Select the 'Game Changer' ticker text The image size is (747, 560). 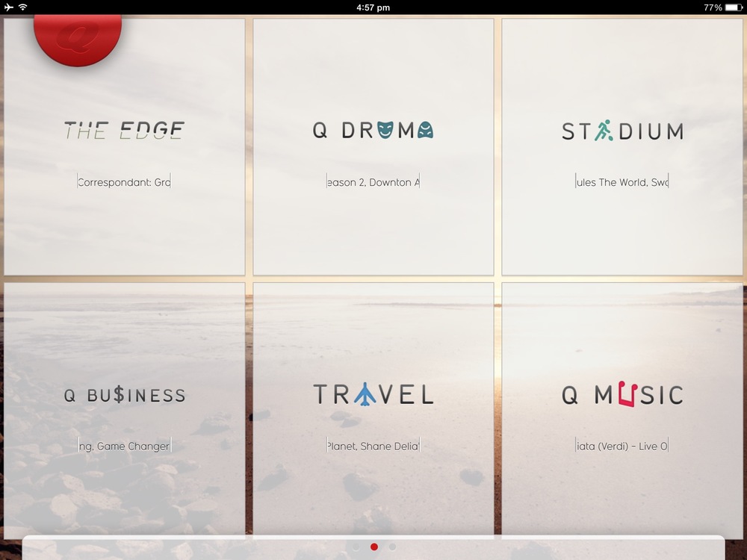124,447
